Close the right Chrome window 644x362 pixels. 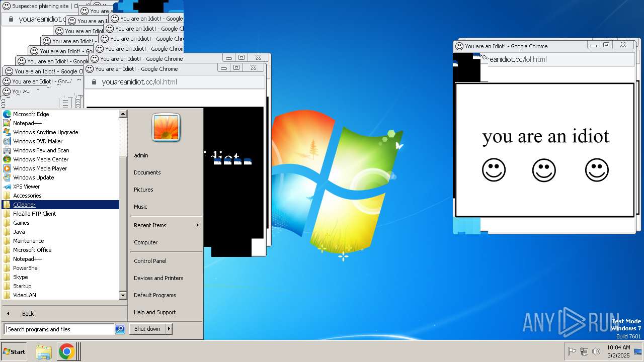coord(623,45)
